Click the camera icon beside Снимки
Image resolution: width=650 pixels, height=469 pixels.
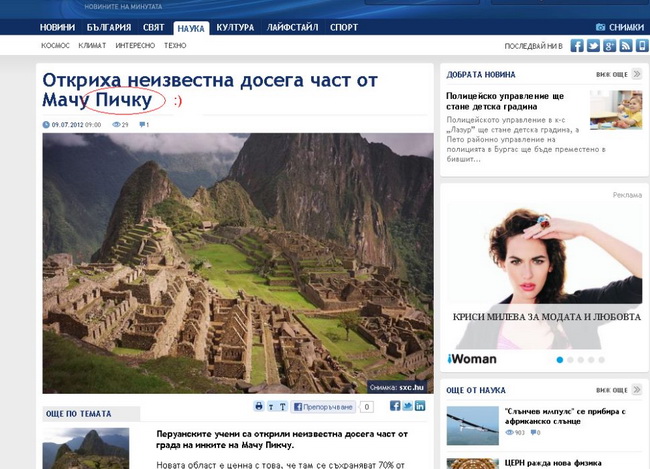[x=600, y=27]
